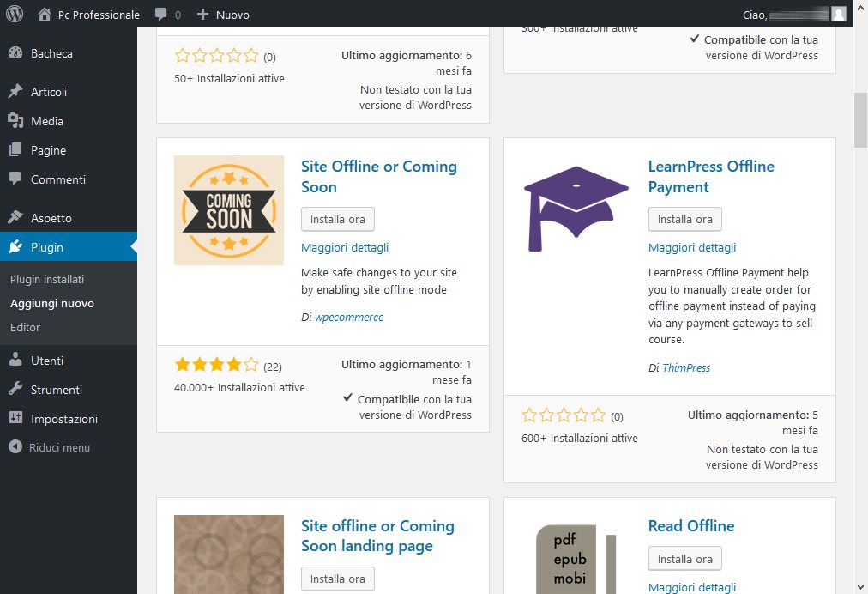Open the plugin Editor submenu item
The image size is (868, 594).
(25, 327)
